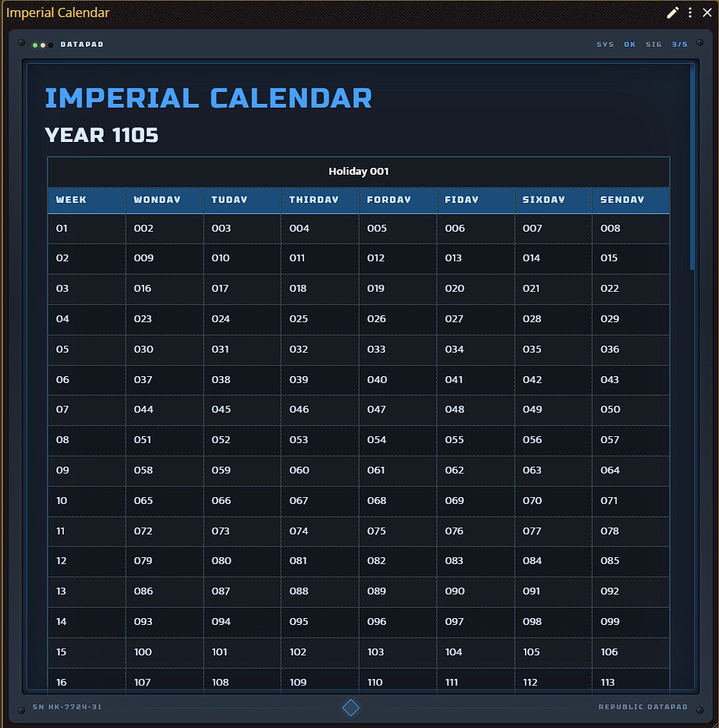Click the WEEK column header
Viewport: 719px width, 728px height.
(x=87, y=200)
